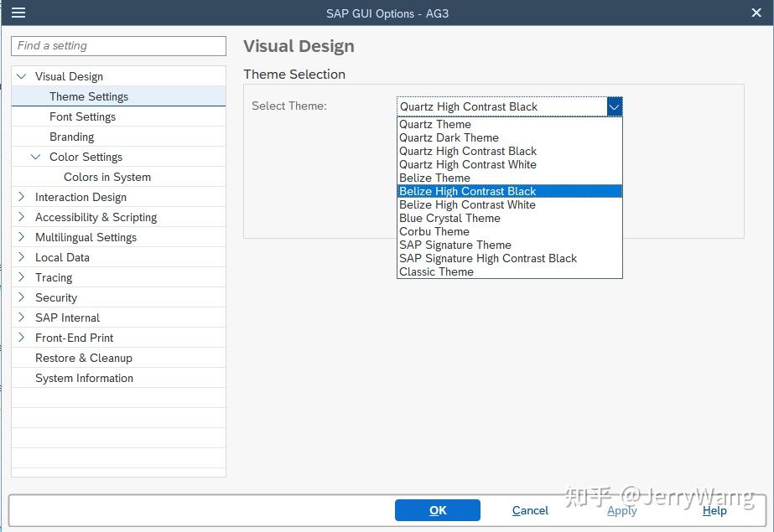
Task: Select the Front-End Print tree label
Action: point(74,338)
